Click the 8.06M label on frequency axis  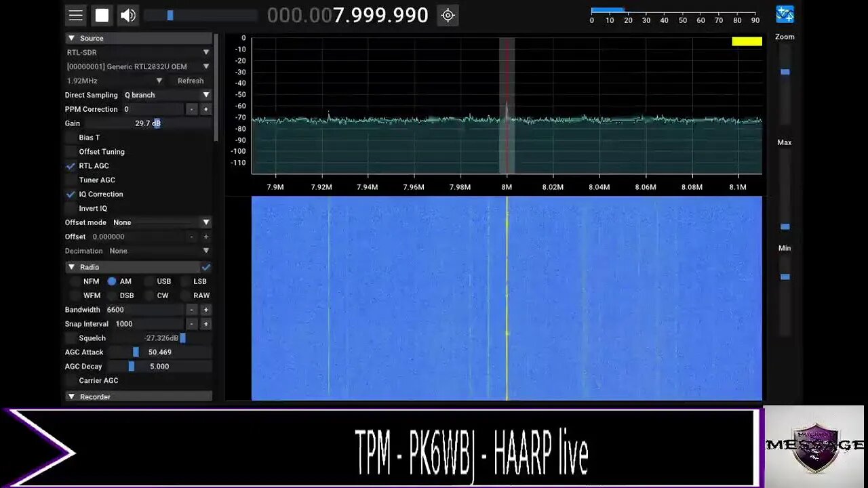(x=646, y=187)
